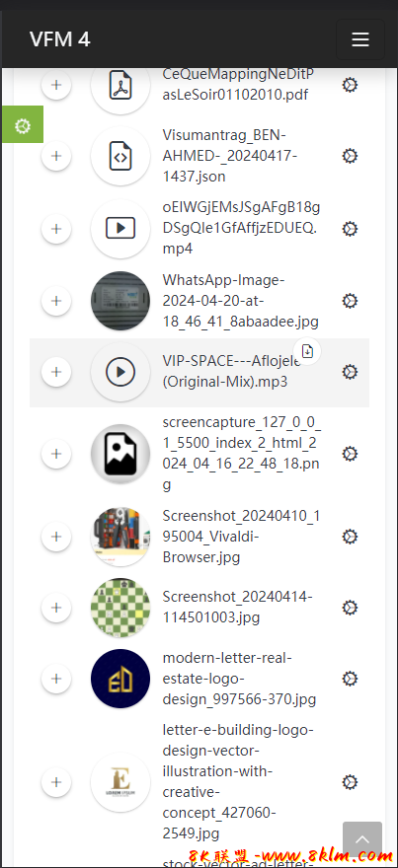Open the screencapture png image placeholder icon
This screenshot has height=868, width=398.
(x=120, y=454)
